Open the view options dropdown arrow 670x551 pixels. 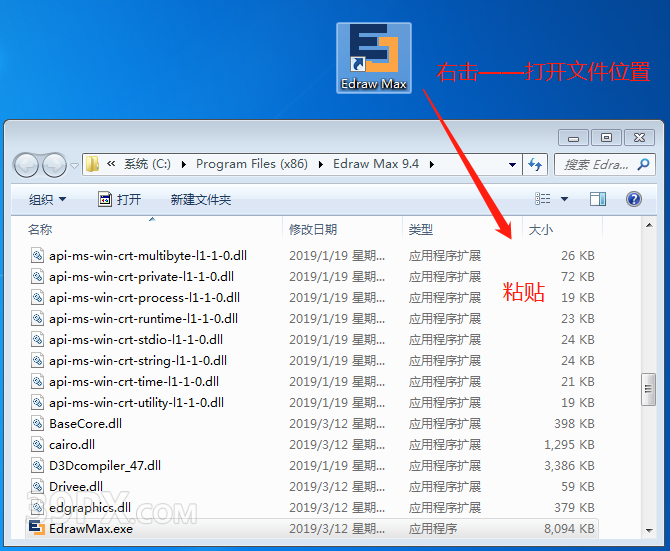[564, 199]
